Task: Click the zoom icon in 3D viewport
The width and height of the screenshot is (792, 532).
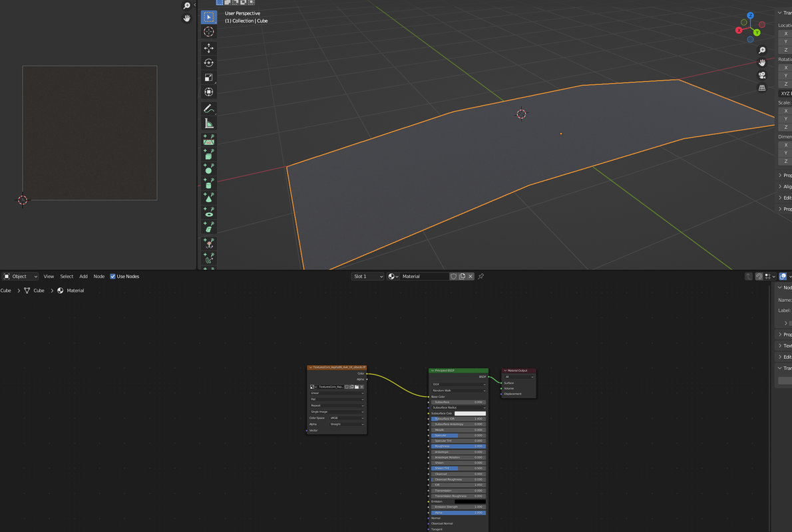Action: tap(761, 50)
